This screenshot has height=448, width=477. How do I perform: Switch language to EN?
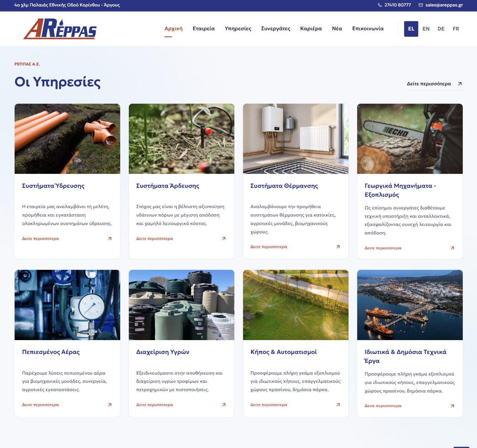pyautogui.click(x=426, y=29)
